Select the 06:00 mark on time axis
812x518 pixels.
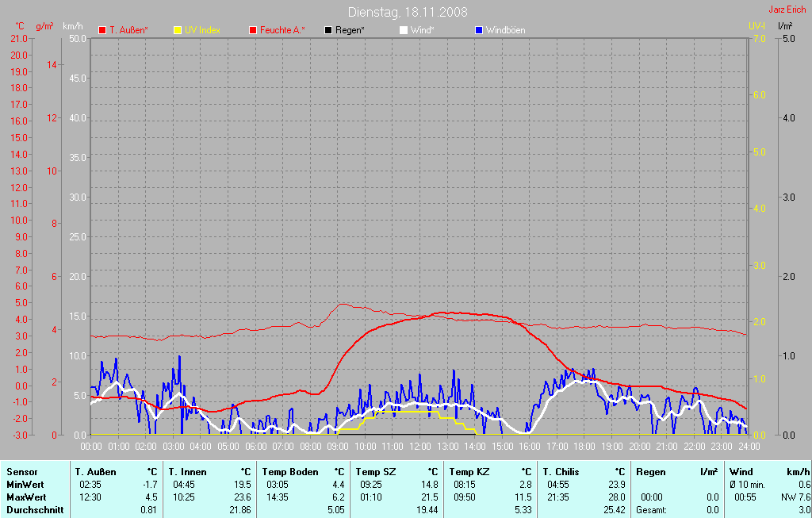pos(255,447)
